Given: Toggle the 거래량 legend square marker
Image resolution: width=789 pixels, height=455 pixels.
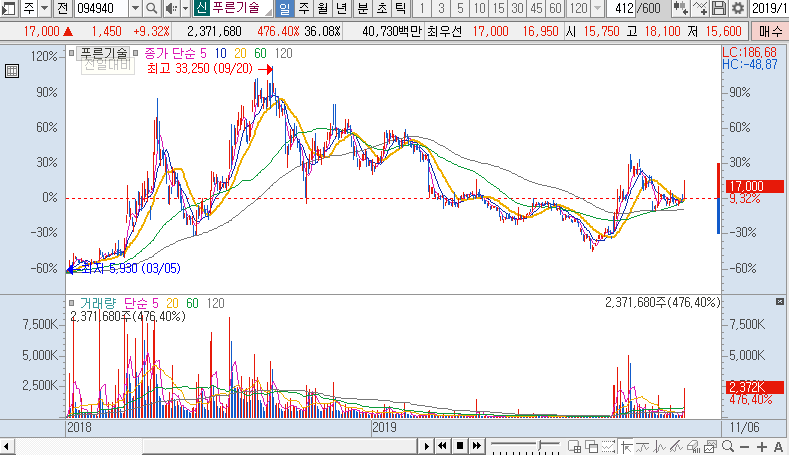Looking at the screenshot, I should coord(71,303).
